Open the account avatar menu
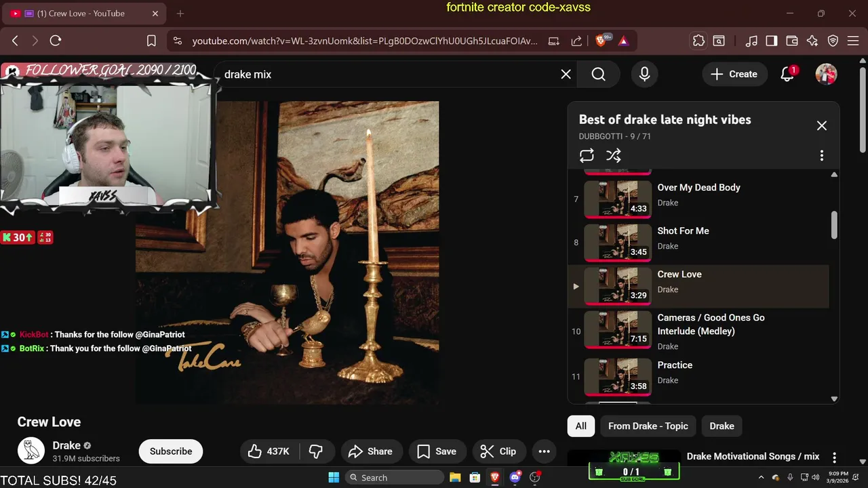Screen dimensions: 868x488 [826, 75]
